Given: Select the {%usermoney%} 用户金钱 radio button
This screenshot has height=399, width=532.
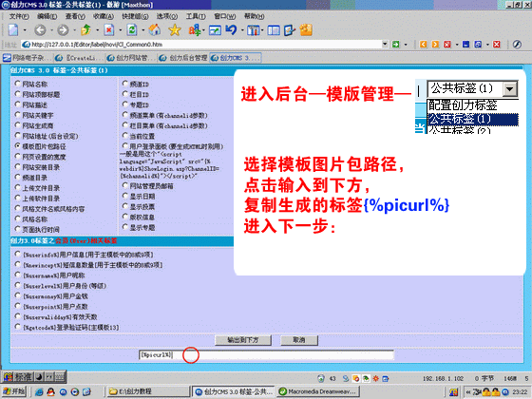Looking at the screenshot, I should 18,295.
